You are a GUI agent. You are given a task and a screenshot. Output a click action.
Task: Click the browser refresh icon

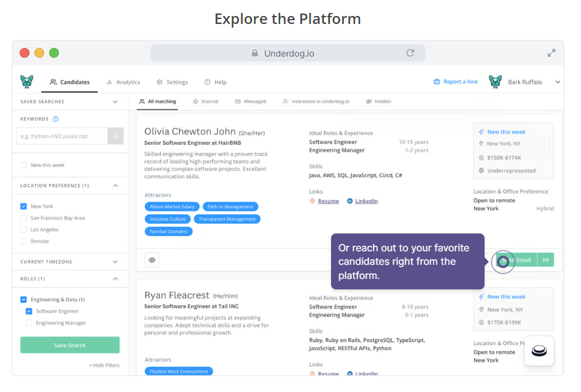click(x=410, y=53)
